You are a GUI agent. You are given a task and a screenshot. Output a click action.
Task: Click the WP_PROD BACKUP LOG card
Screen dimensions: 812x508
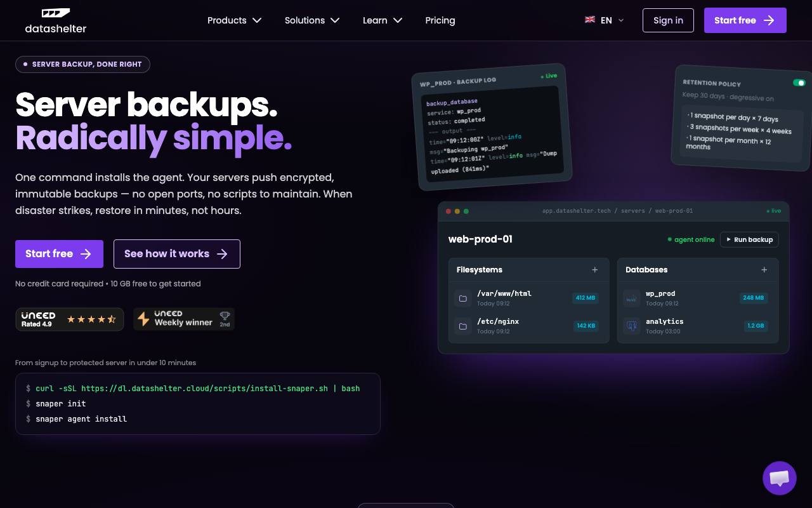[x=492, y=127]
